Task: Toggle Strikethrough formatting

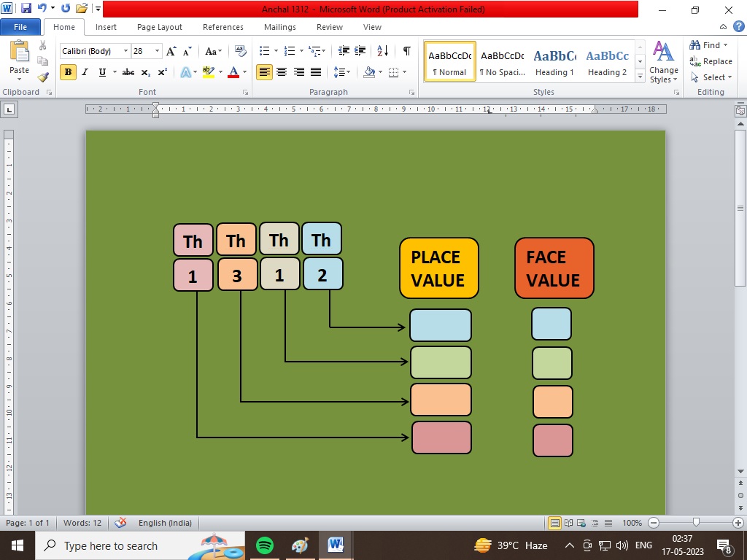Action: click(x=128, y=72)
